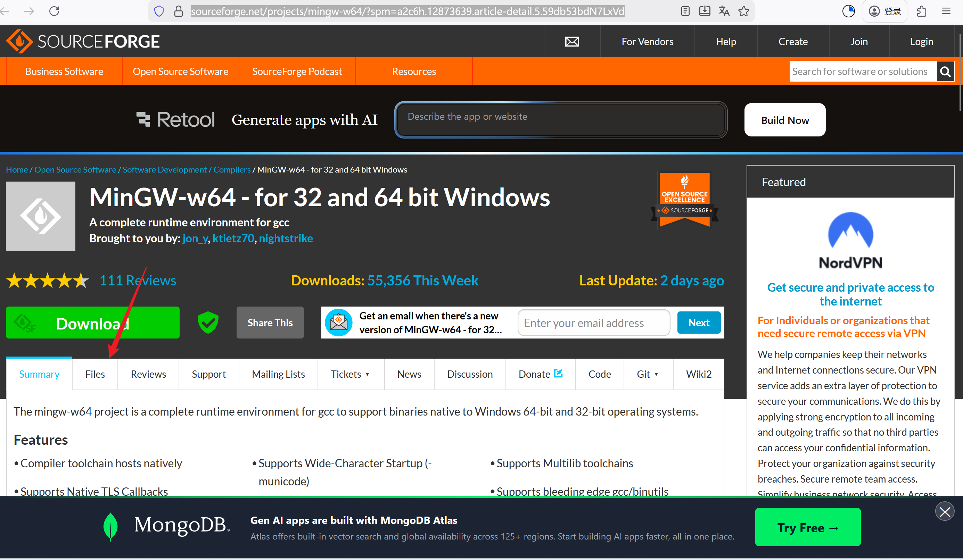
Task: Click the Compilers breadcrumb link
Action: pyautogui.click(x=232, y=170)
